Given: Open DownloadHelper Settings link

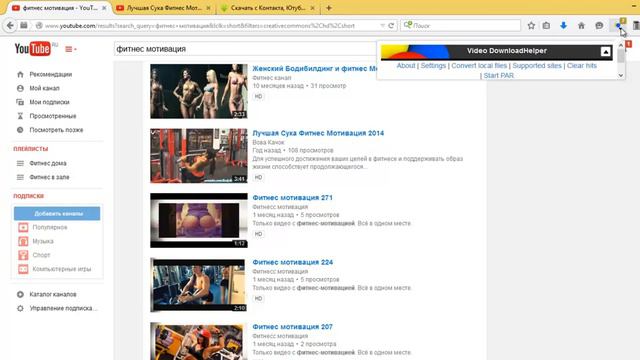Looking at the screenshot, I should pos(433,66).
